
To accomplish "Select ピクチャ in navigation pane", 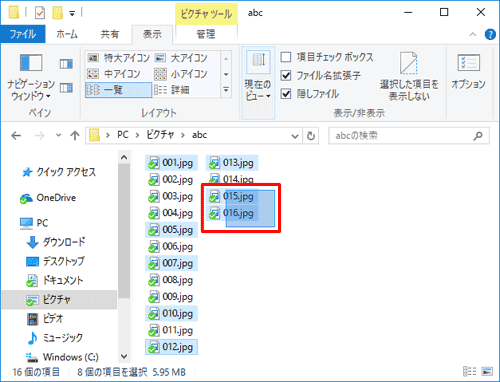I will pyautogui.click(x=59, y=300).
